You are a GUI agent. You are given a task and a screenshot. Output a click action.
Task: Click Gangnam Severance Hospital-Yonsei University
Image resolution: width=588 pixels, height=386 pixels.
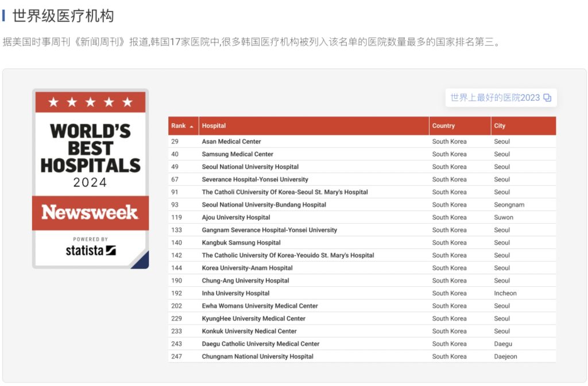(269, 230)
